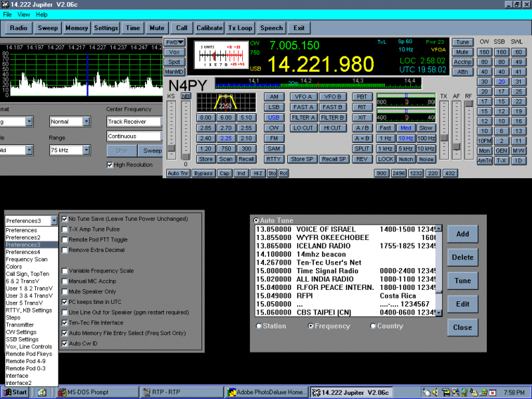Screen dimensions: 532x399
Task: Open the Normal dropdown in the sweep panel
Action: (x=70, y=122)
